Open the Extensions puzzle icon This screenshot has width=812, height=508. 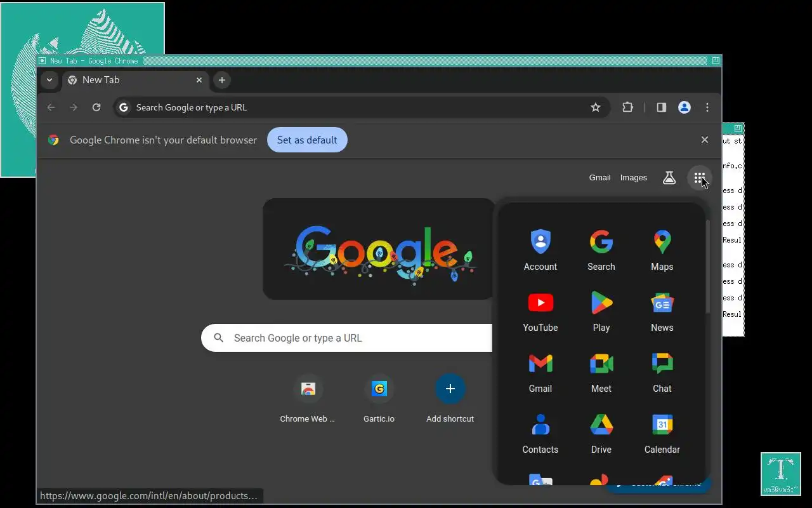click(627, 107)
